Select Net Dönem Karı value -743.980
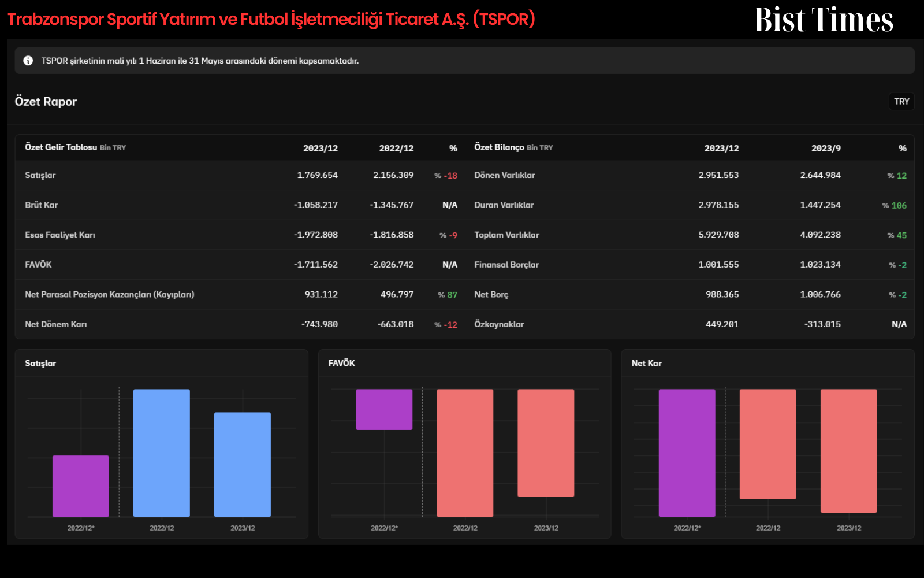This screenshot has width=924, height=578. pos(319,324)
